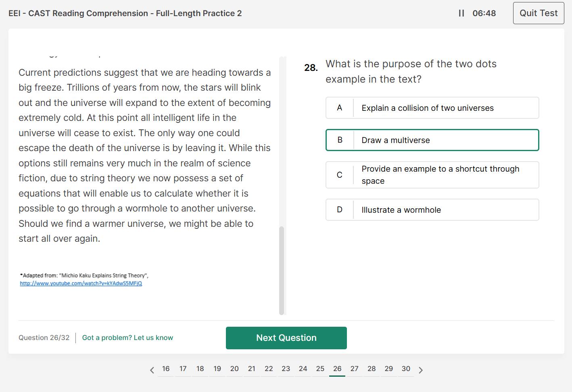Pick answer D, Illustrate a wormhole
The image size is (572, 392).
432,209
